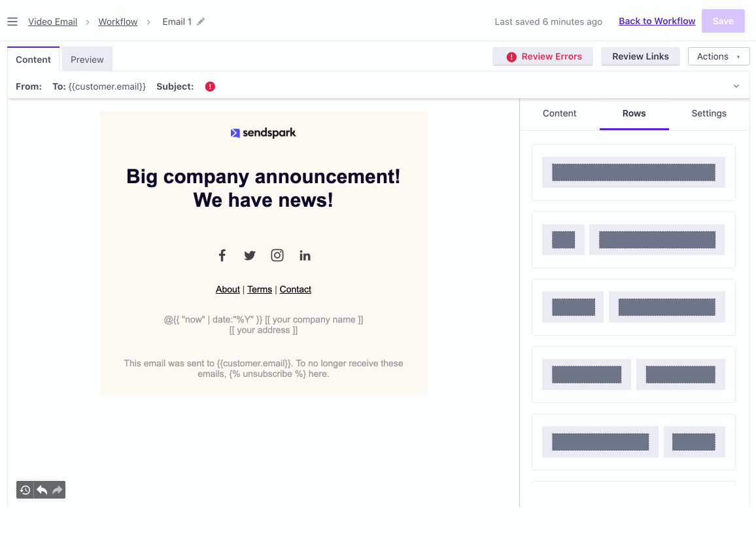Viewport: 756px width, 547px height.
Task: Switch to the Content editor tab
Action: [x=33, y=60]
